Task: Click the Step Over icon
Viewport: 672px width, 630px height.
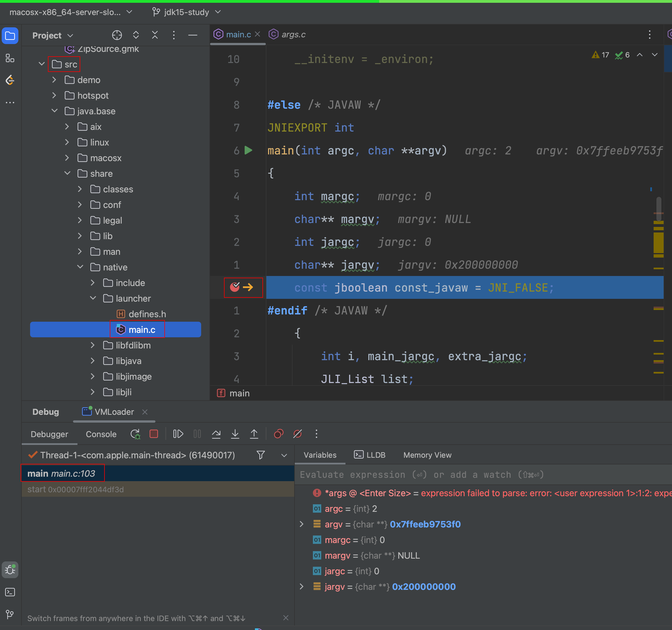Action: [x=216, y=434]
